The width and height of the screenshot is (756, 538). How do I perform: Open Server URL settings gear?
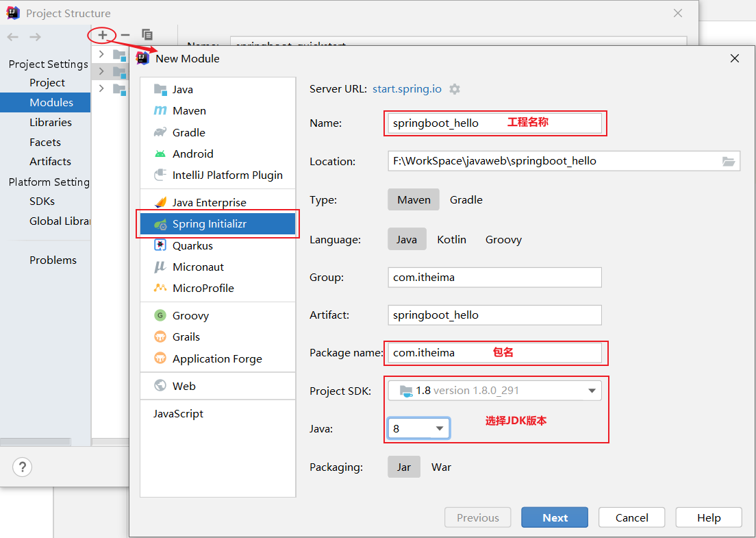pyautogui.click(x=454, y=89)
